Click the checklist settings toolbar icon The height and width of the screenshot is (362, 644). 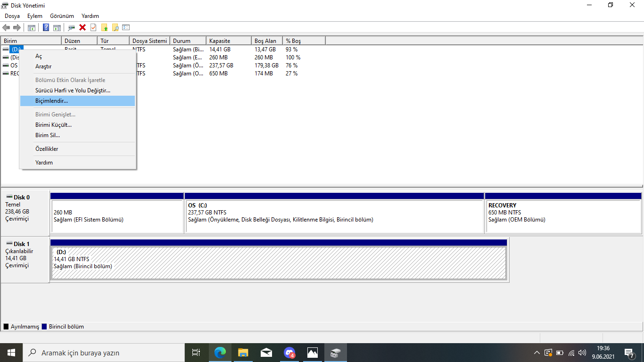click(x=126, y=27)
